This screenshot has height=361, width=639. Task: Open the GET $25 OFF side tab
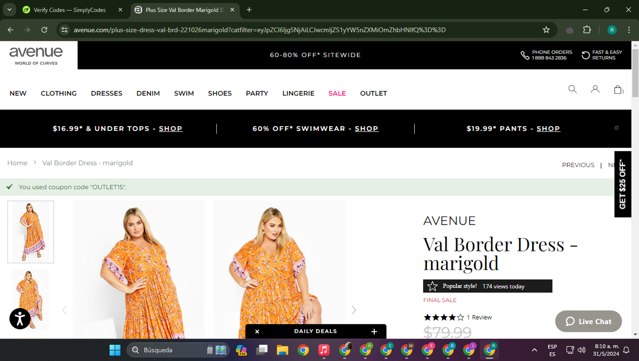coord(622,184)
